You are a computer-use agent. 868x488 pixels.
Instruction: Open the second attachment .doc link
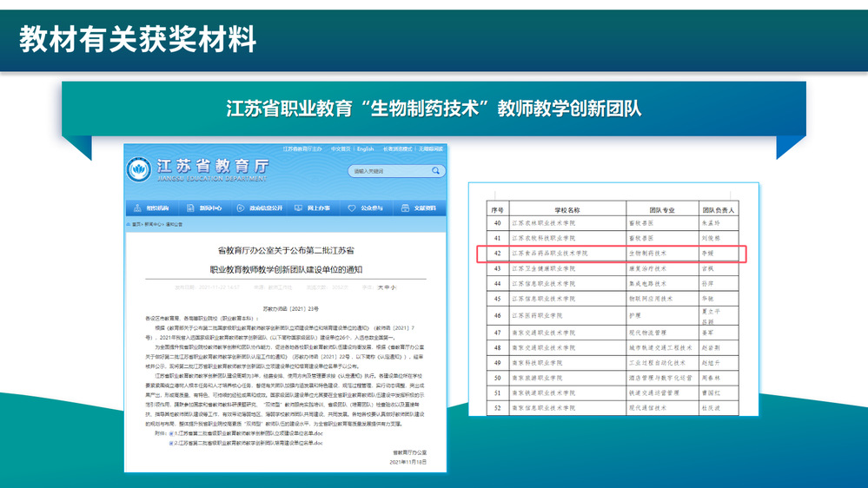[248, 442]
